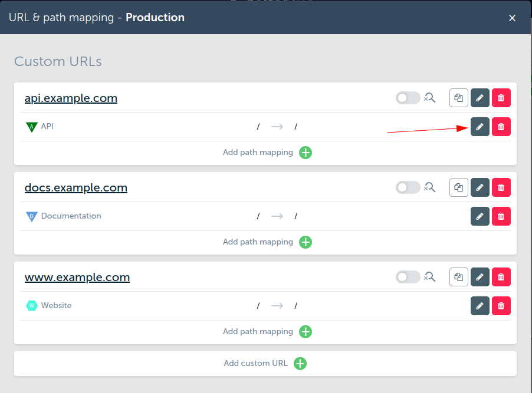Edit the www.example.com custom URL
This screenshot has width=532, height=393.
point(480,277)
